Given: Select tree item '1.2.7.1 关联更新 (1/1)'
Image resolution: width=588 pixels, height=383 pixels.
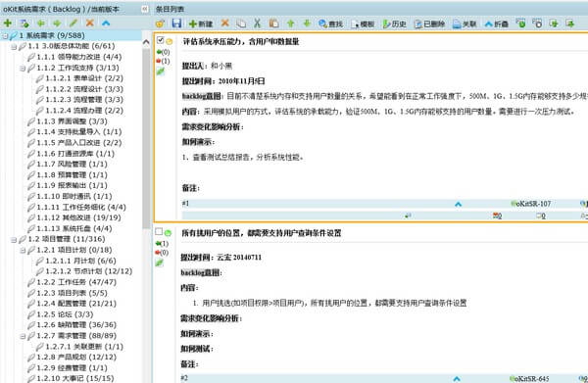Looking at the screenshot, I should click(x=84, y=347).
